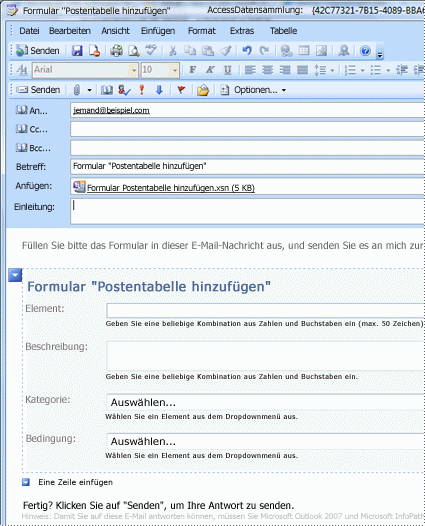Click the permission restricted document icon
425x526 pixels.
pyautogui.click(x=94, y=51)
